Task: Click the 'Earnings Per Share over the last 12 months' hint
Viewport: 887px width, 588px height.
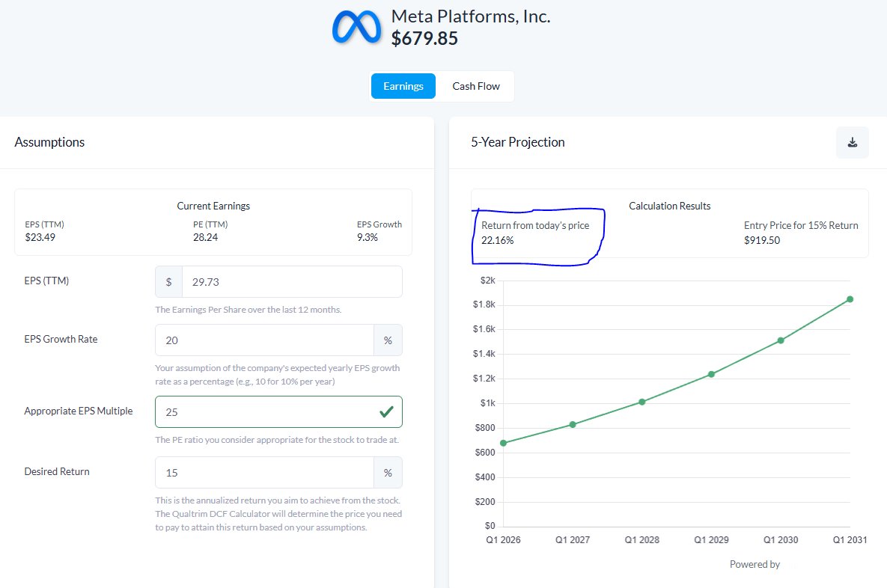Action: (249, 310)
